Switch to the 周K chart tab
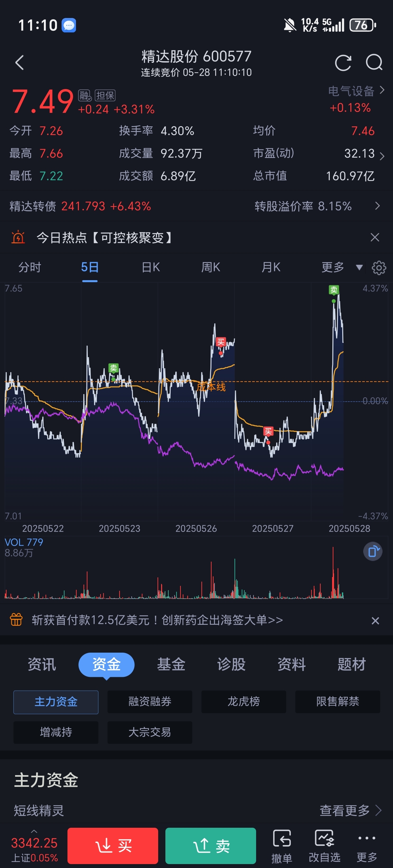Viewport: 393px width, 868px height. pos(211,267)
